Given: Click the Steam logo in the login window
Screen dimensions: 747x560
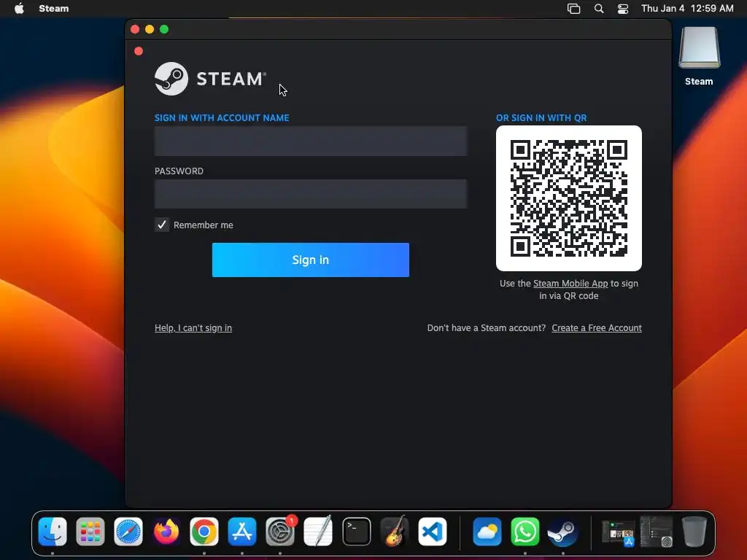Looking at the screenshot, I should [210, 79].
